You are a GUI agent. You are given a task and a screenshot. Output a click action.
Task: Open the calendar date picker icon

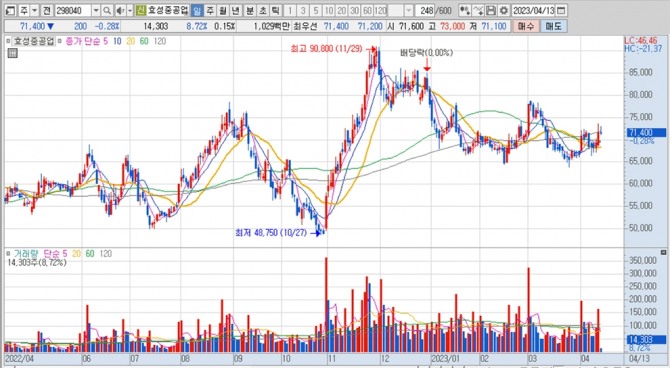pyautogui.click(x=561, y=10)
